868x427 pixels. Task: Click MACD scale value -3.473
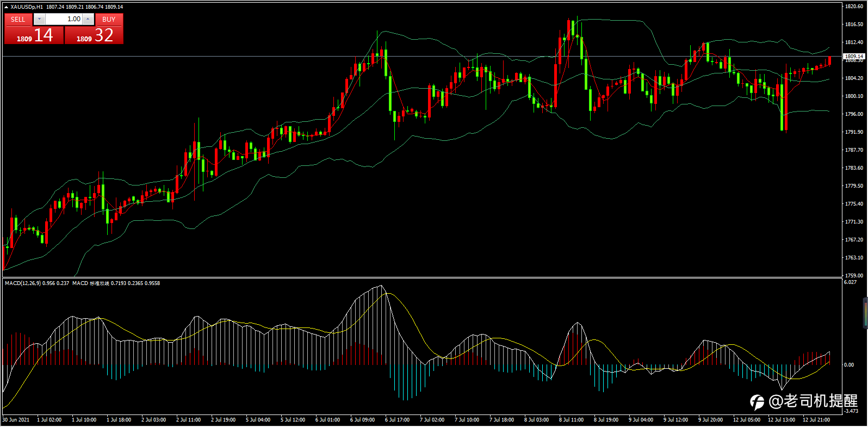(x=851, y=411)
